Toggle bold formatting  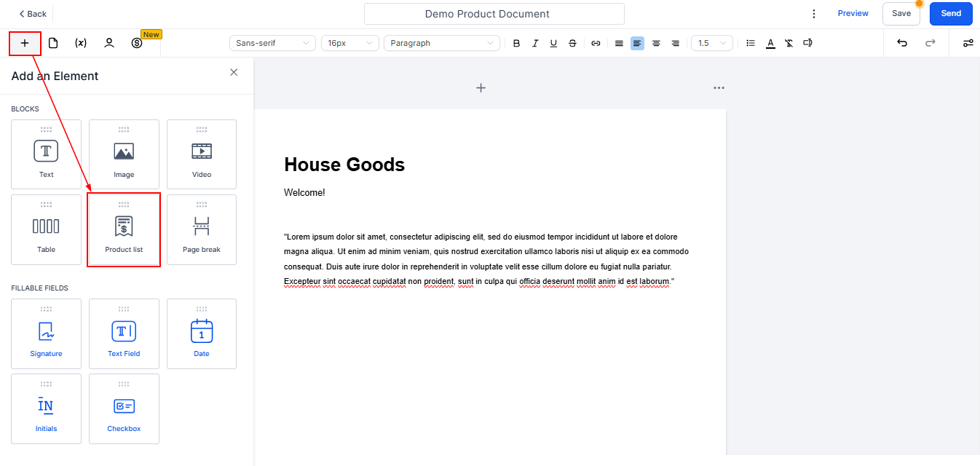tap(516, 43)
